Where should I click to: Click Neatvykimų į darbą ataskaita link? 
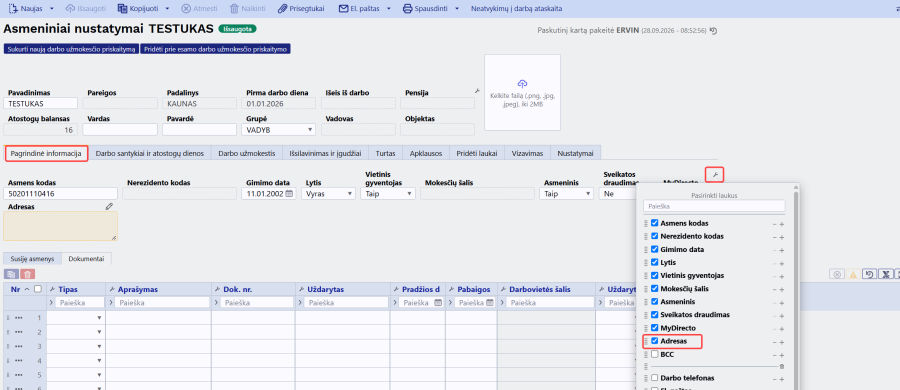point(516,9)
